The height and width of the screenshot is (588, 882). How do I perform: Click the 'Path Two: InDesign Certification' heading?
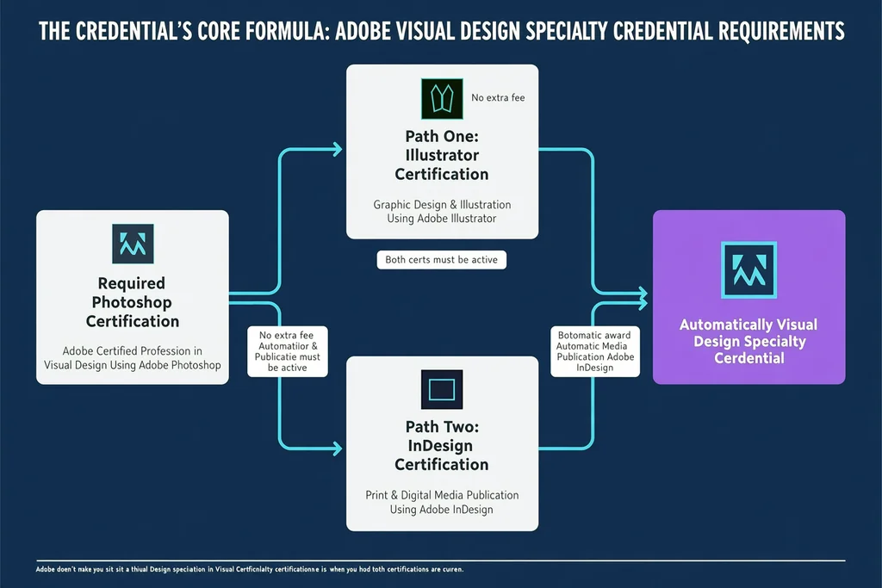pos(442,445)
